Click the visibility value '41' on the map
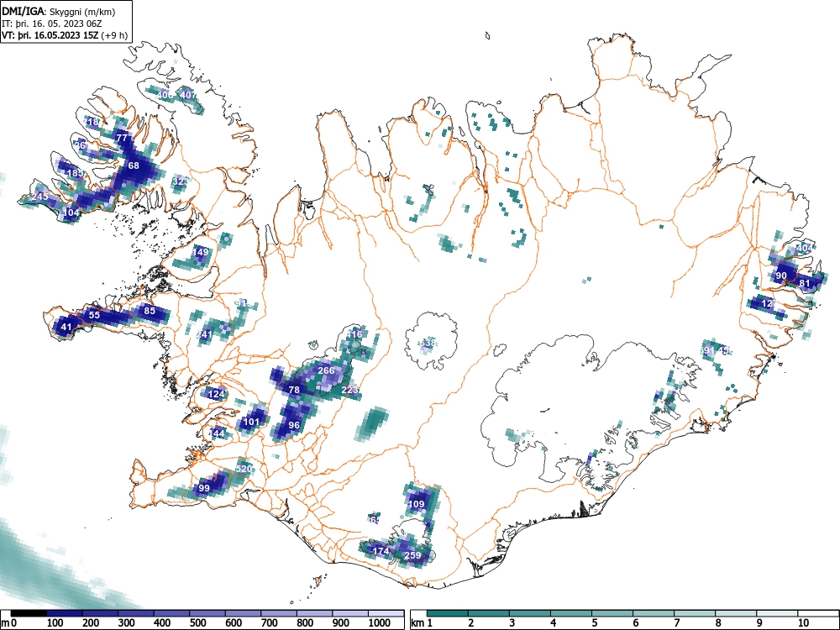840x630 pixels. point(66,327)
